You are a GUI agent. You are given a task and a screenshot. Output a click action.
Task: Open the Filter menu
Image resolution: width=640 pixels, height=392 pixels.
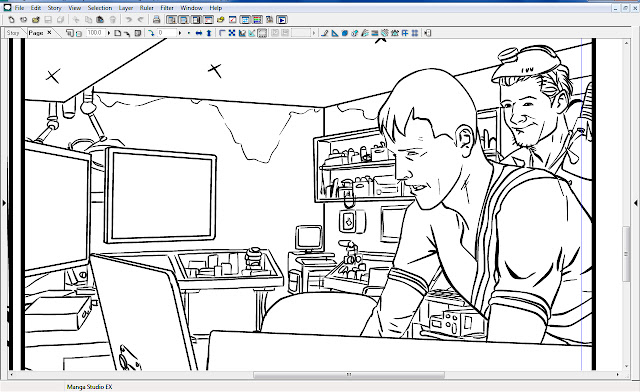[x=167, y=8]
